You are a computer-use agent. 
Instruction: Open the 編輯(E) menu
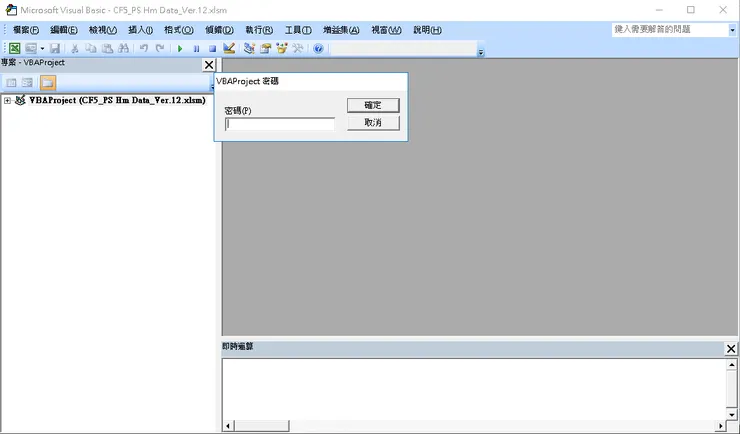[64, 30]
